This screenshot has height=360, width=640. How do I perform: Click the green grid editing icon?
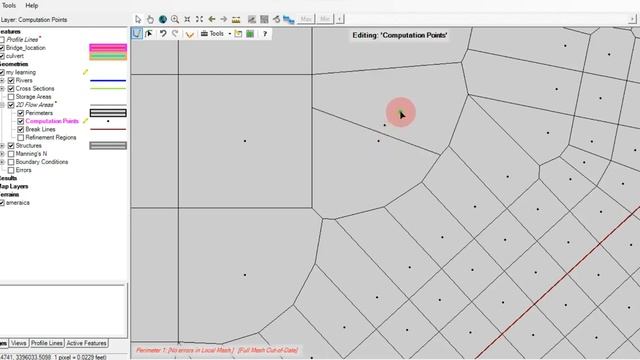250,33
